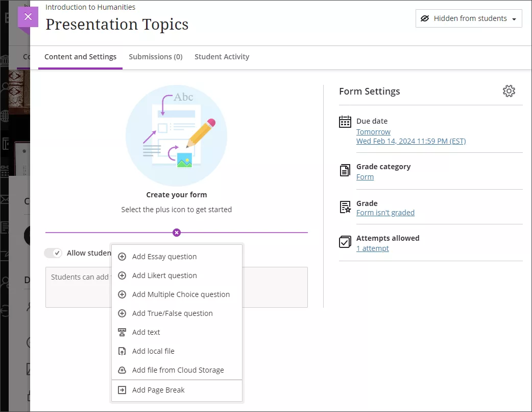Toggle the Allow students switch

click(53, 253)
